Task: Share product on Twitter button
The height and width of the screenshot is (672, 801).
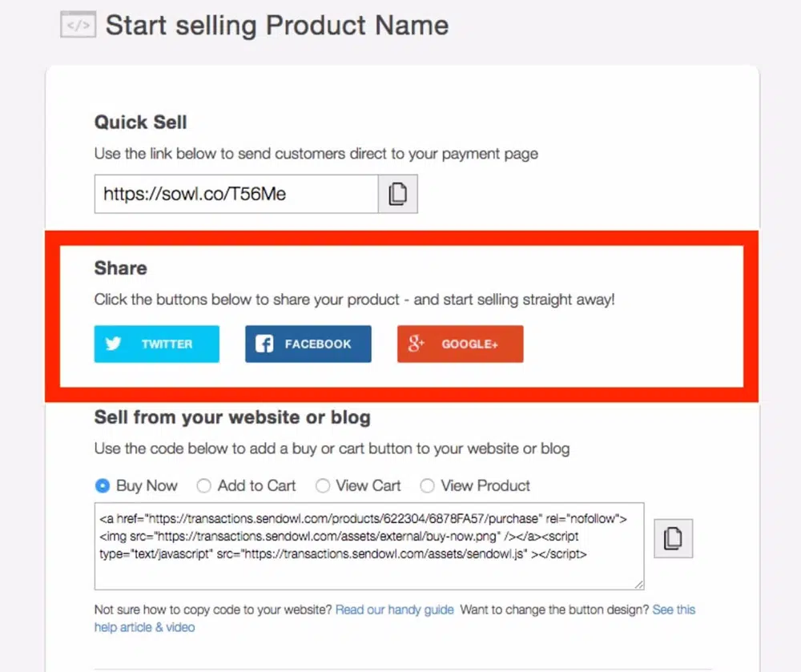Action: click(x=157, y=344)
